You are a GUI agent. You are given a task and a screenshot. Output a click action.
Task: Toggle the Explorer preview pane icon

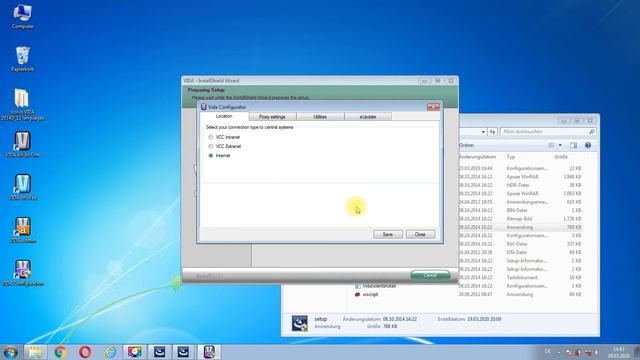(x=573, y=145)
